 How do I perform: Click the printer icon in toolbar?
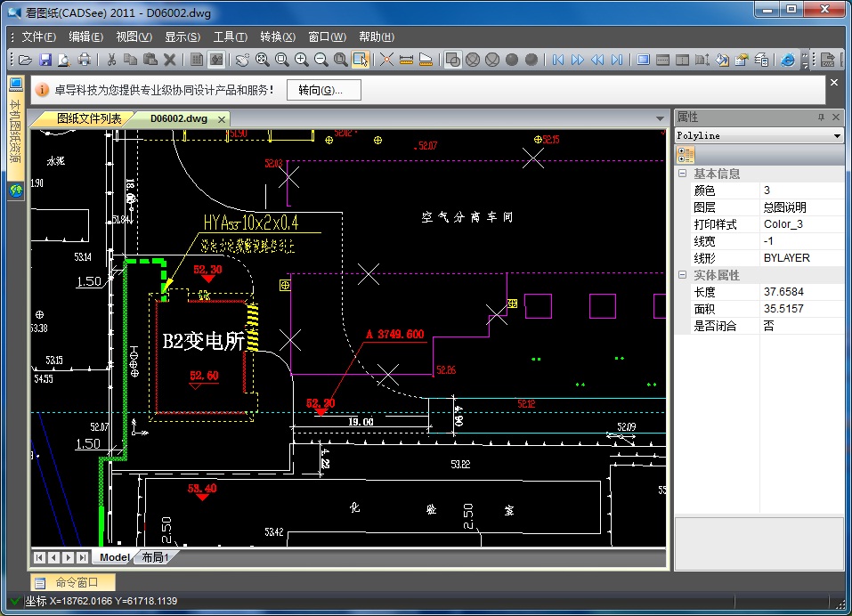click(85, 60)
